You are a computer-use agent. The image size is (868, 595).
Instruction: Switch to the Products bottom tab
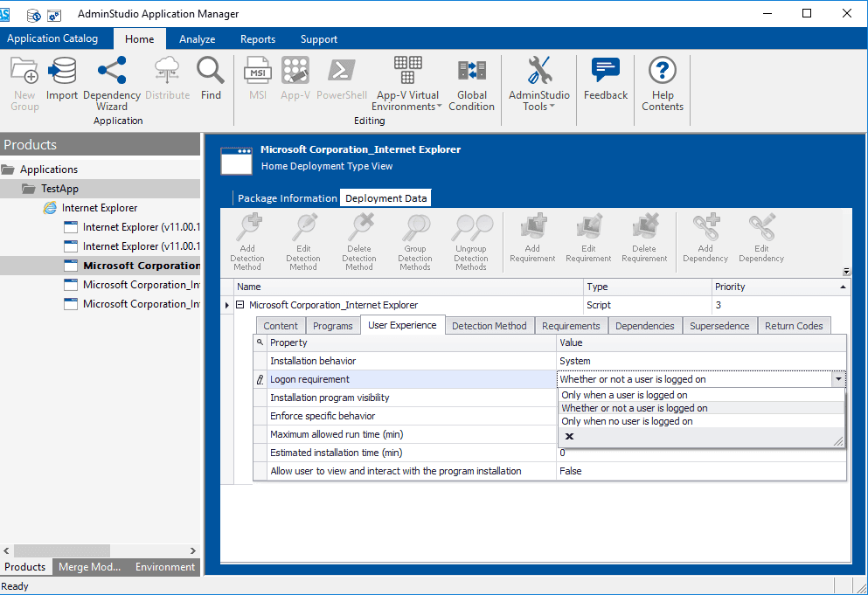pyautogui.click(x=24, y=567)
